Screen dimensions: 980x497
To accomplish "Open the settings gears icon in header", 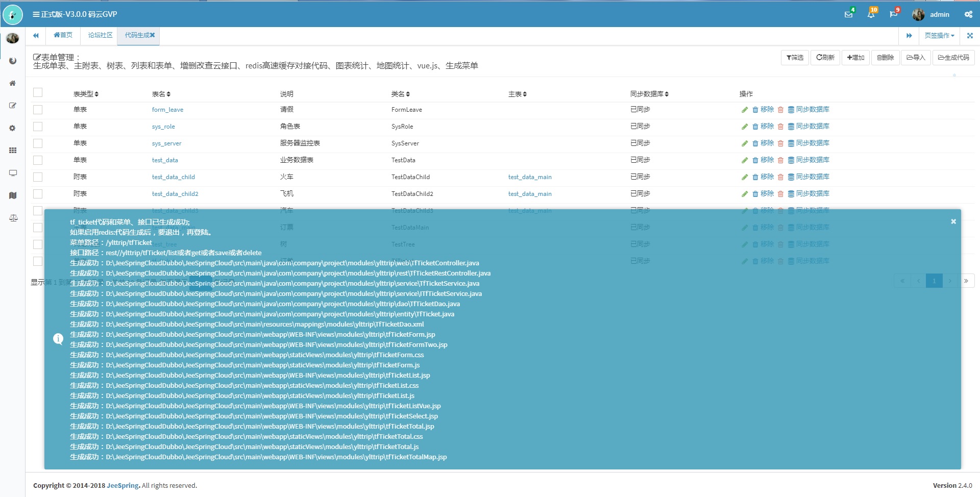I will [x=968, y=14].
